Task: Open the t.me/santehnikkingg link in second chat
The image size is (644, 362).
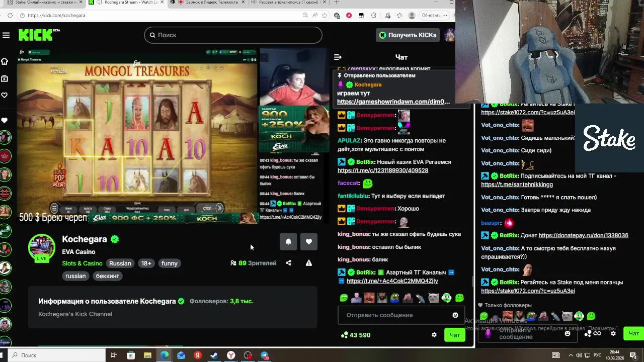Action: point(517,185)
